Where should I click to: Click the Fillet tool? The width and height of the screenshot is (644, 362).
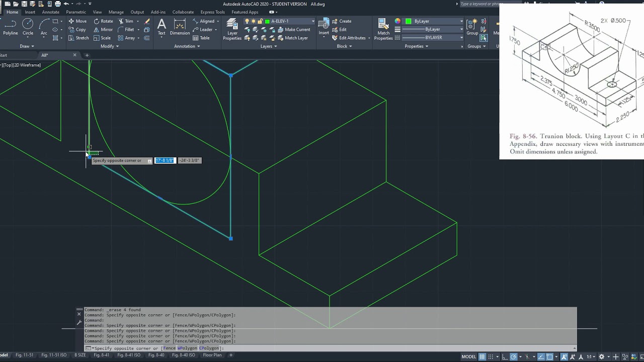pyautogui.click(x=126, y=30)
